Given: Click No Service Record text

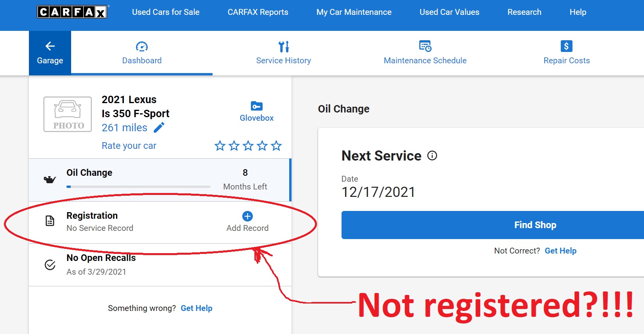Looking at the screenshot, I should point(100,228).
